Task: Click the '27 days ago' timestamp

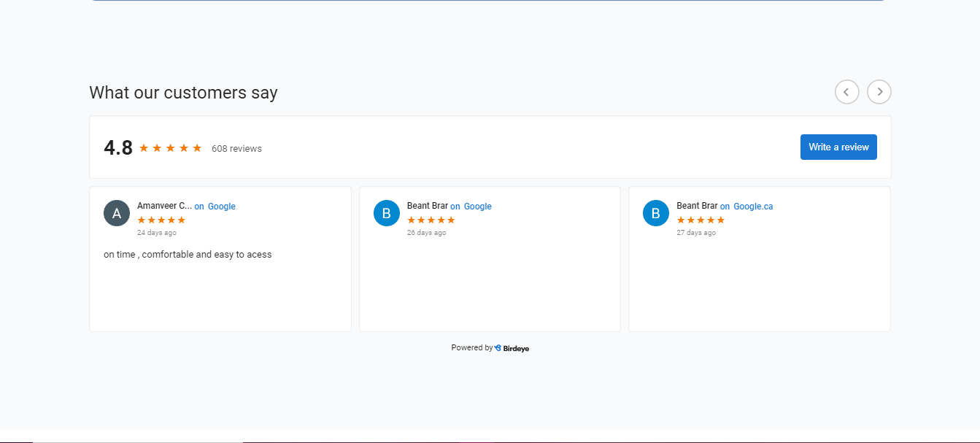Action: coord(696,233)
